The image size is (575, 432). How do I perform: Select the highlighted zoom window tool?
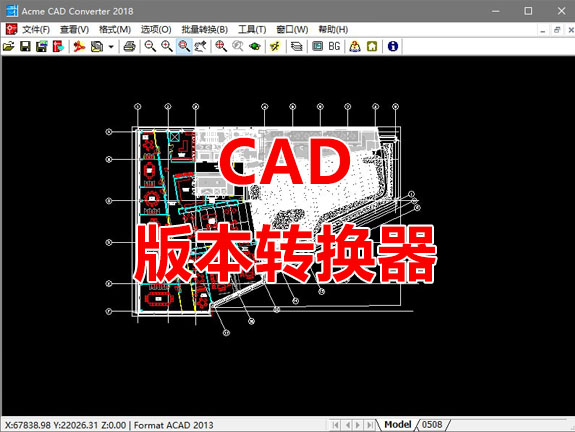(184, 46)
